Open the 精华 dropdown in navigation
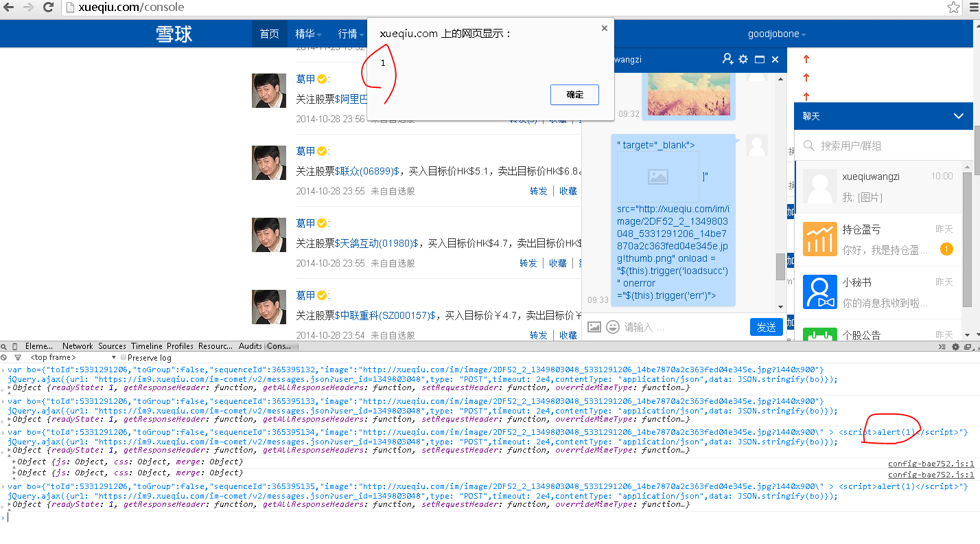This screenshot has width=980, height=544. pos(308,34)
